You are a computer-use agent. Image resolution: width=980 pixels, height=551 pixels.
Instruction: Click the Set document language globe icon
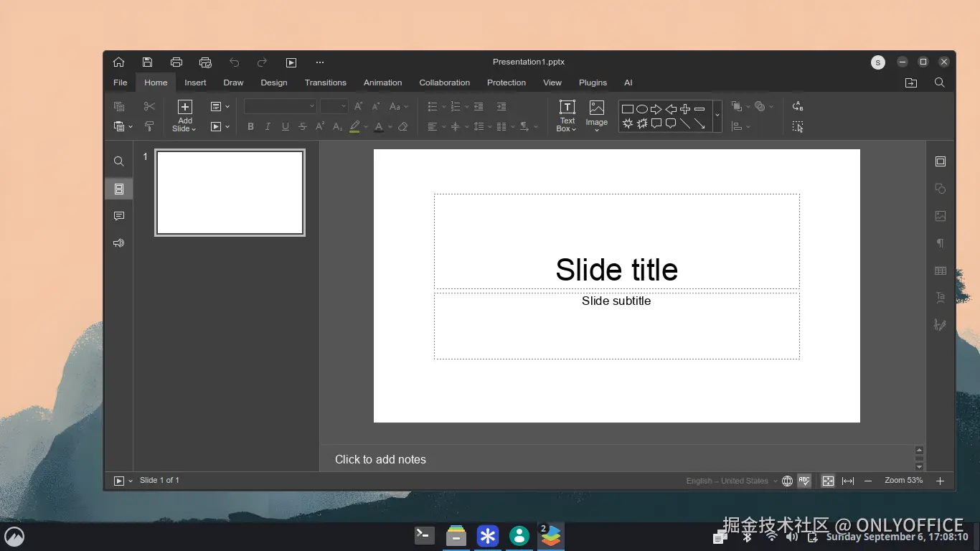pyautogui.click(x=787, y=481)
